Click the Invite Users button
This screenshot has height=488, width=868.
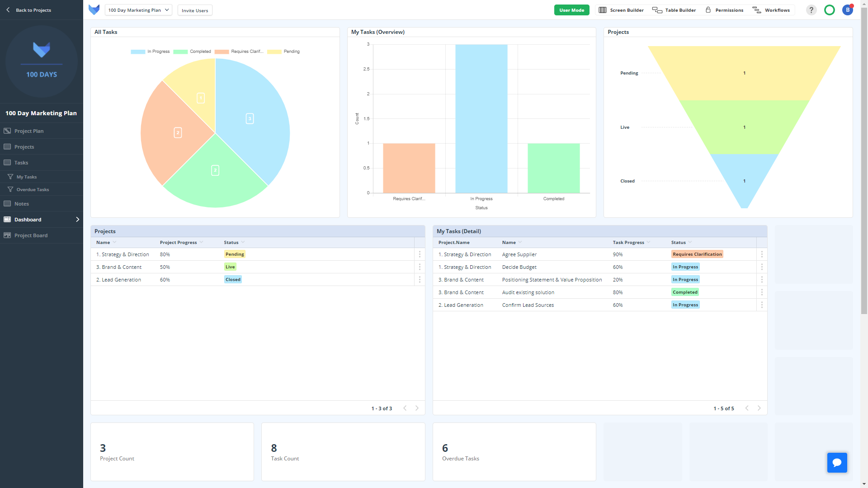click(x=195, y=10)
